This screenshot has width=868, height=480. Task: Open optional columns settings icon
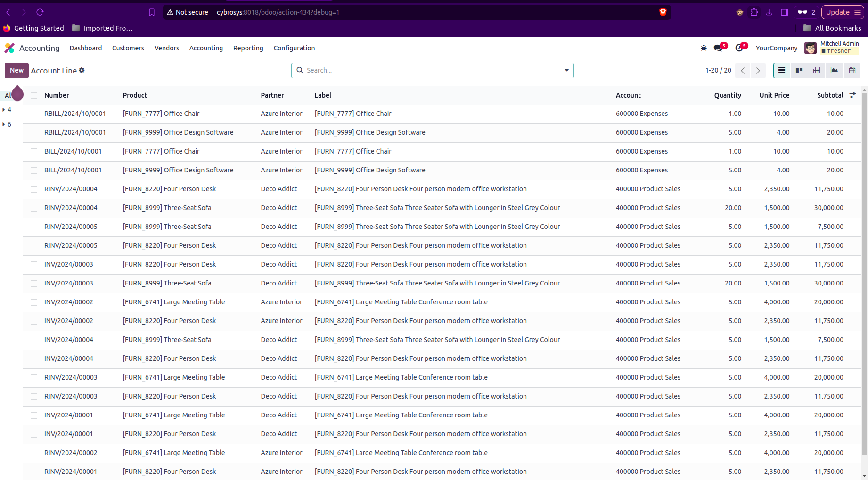click(852, 95)
